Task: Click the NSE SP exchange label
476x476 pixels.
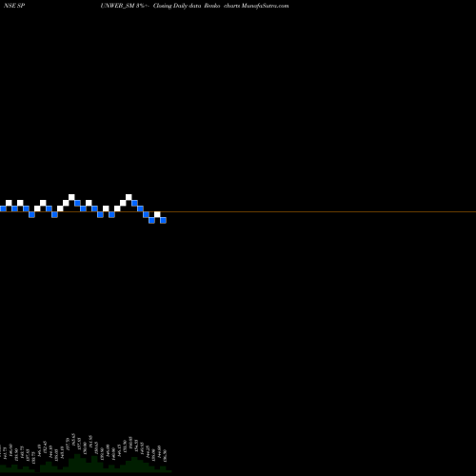Action: coord(14,6)
